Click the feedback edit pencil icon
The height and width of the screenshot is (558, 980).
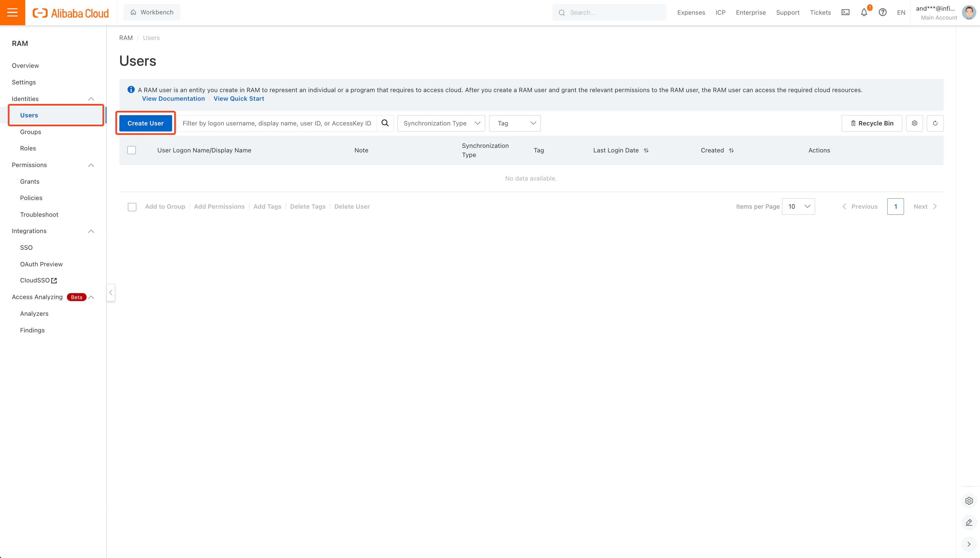(969, 522)
